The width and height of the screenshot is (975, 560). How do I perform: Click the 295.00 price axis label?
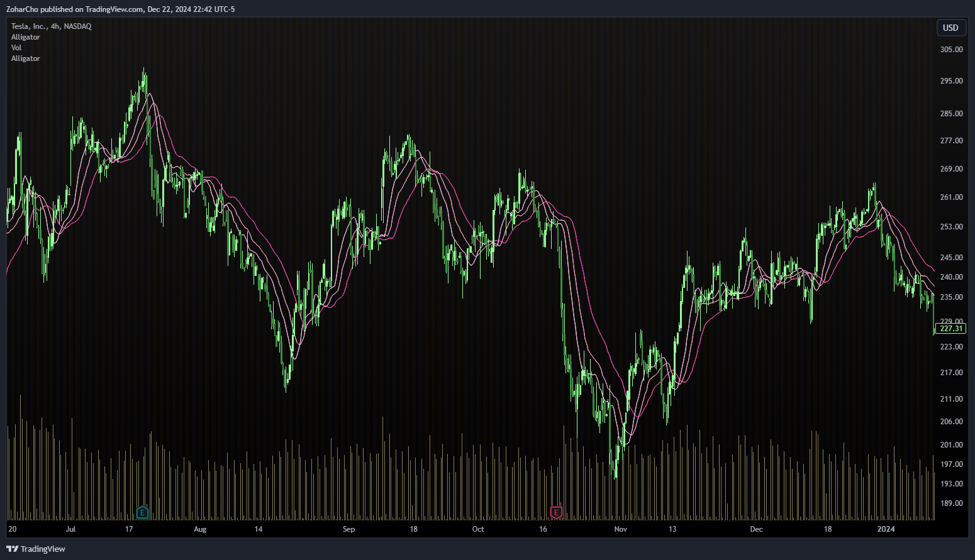(951, 81)
